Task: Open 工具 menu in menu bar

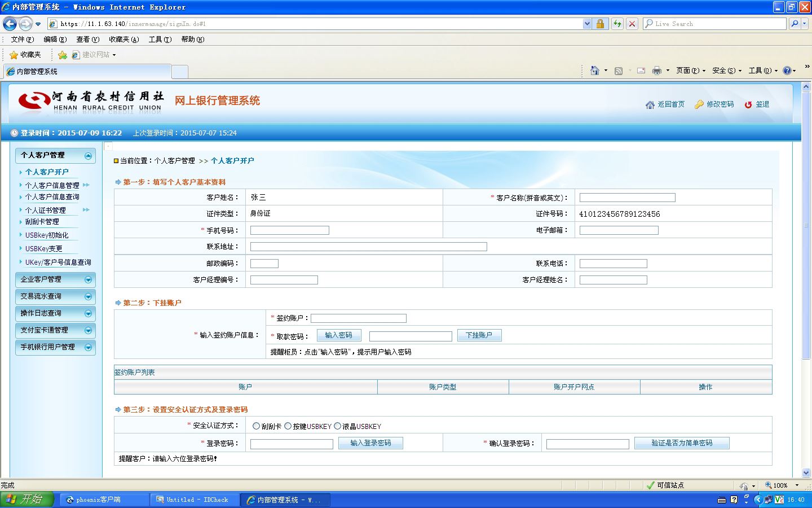Action: [x=160, y=40]
